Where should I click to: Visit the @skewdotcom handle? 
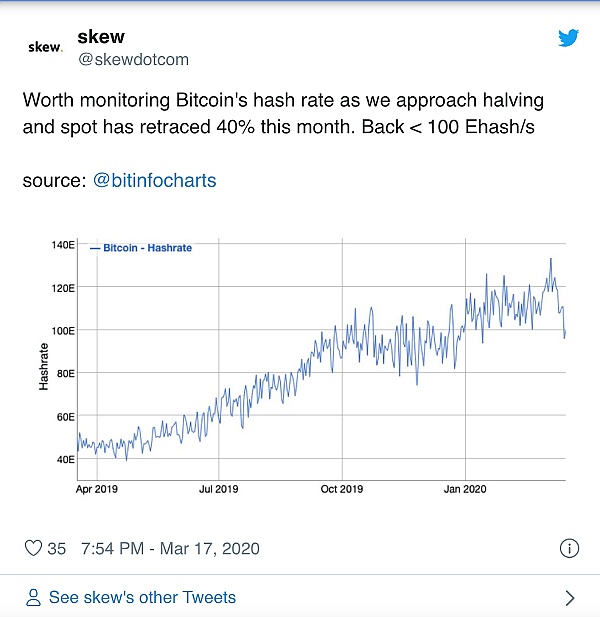click(x=133, y=59)
